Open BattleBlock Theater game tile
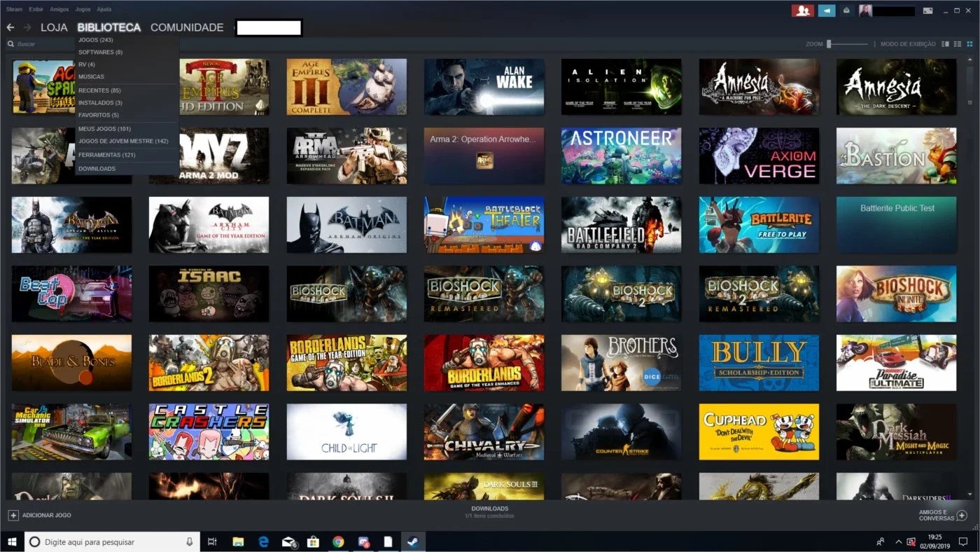This screenshot has height=552, width=980. pyautogui.click(x=484, y=225)
